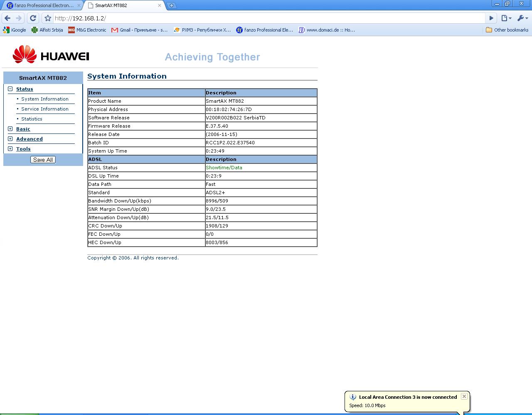Open the page menu icon

coord(506,18)
